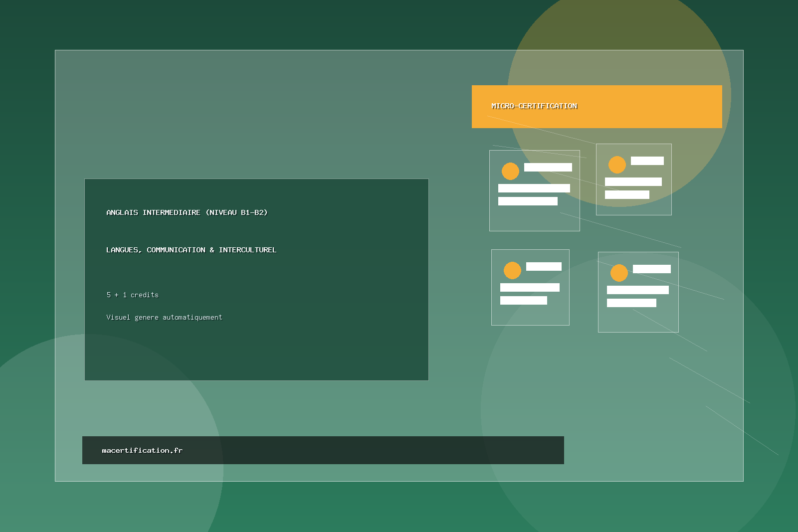Click the orange circle in the top-left card

click(x=510, y=171)
